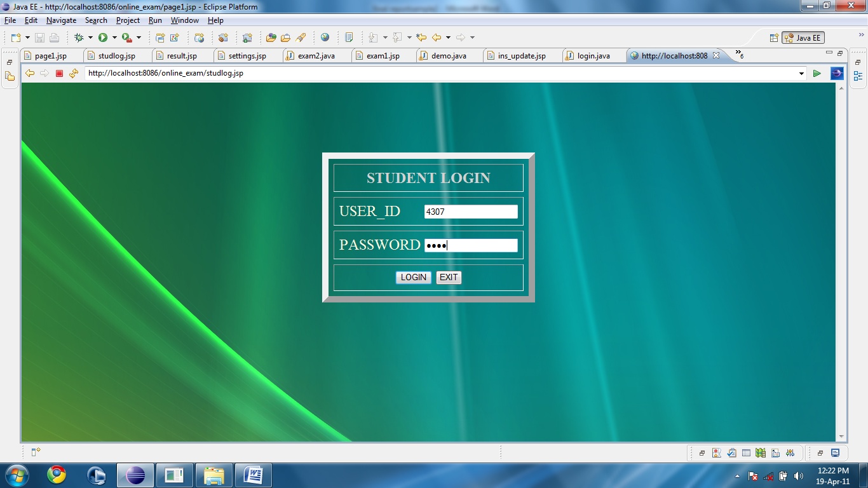Open the Windows Start menu

16,475
